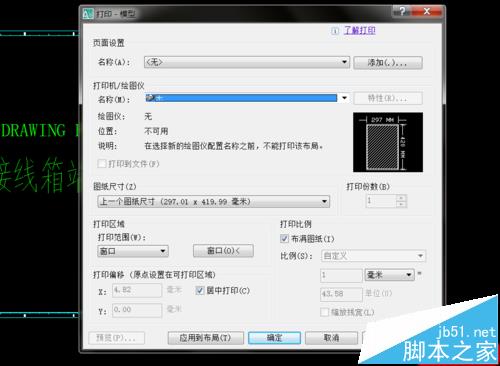This screenshot has width=500, height=366.
Task: Click the 打印偏移 section heading
Action: pyautogui.click(x=154, y=275)
